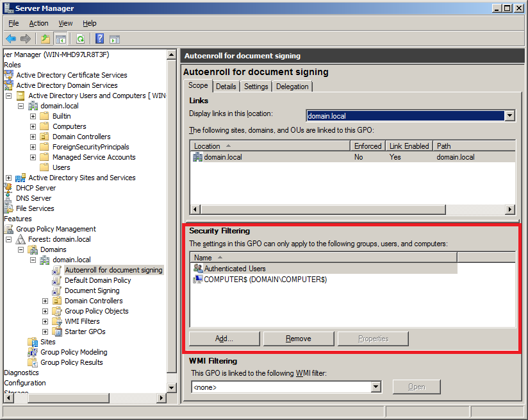Click the tree pane scroll up arrow
528x420 pixels.
tap(171, 55)
